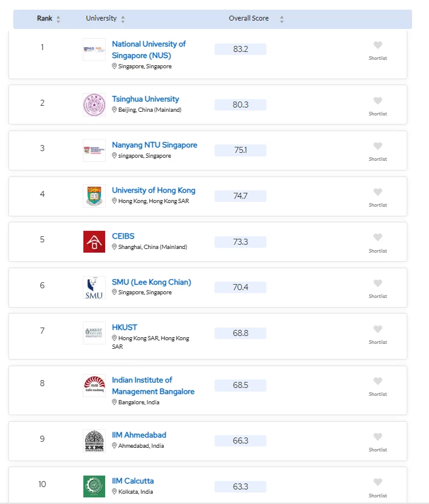Select overall score 74.7 cell
The image size is (429, 504).
click(x=240, y=196)
